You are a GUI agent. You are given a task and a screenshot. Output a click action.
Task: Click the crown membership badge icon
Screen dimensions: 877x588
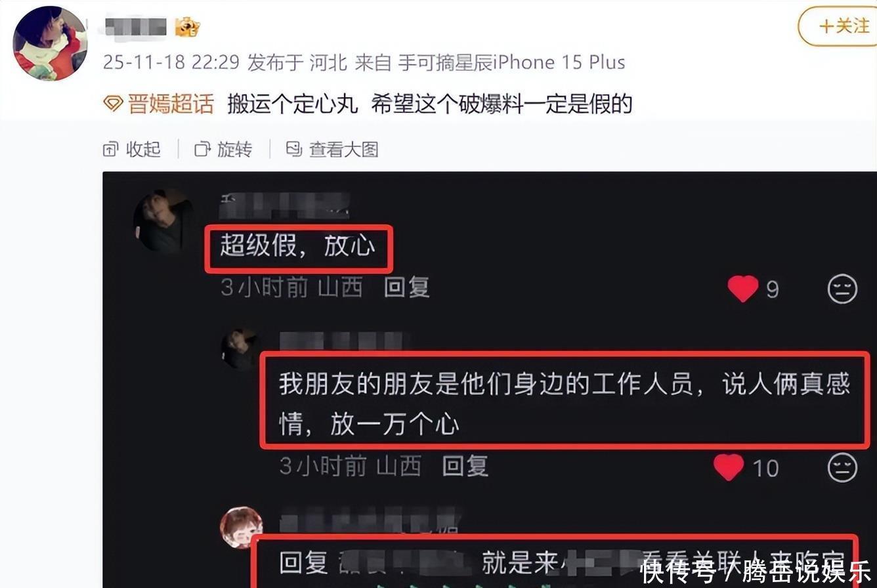(x=188, y=27)
